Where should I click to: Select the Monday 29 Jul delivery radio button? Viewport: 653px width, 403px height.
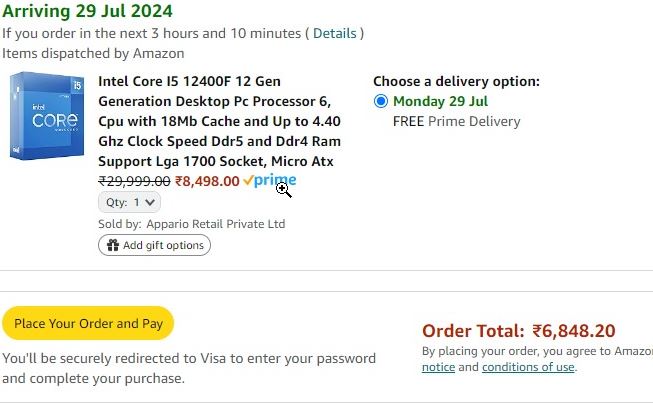pos(381,101)
